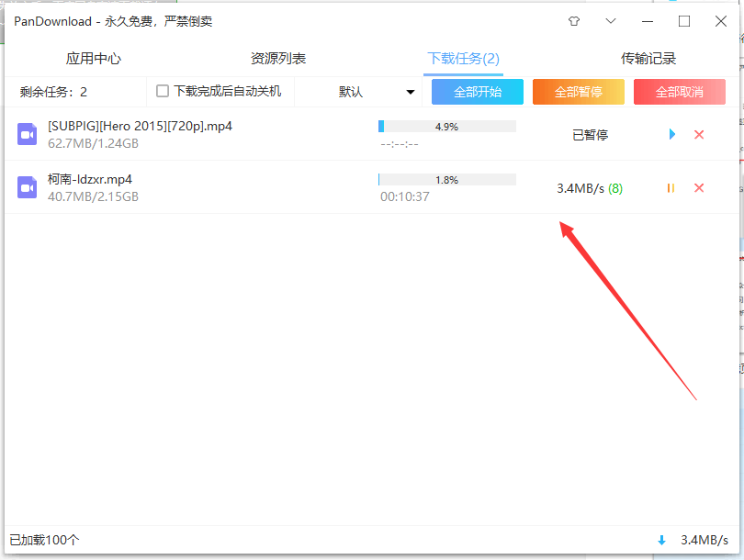
Task: Click the 剩余任务: 2 label
Action: point(53,92)
